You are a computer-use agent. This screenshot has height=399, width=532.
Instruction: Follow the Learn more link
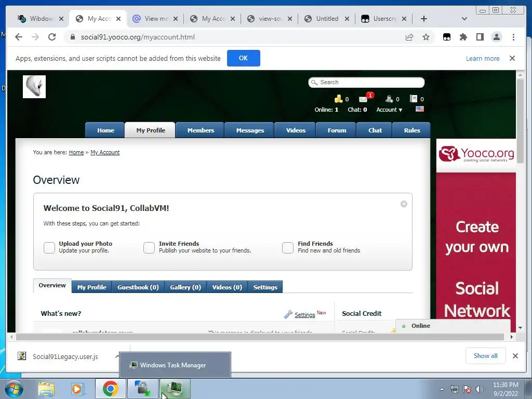[483, 58]
